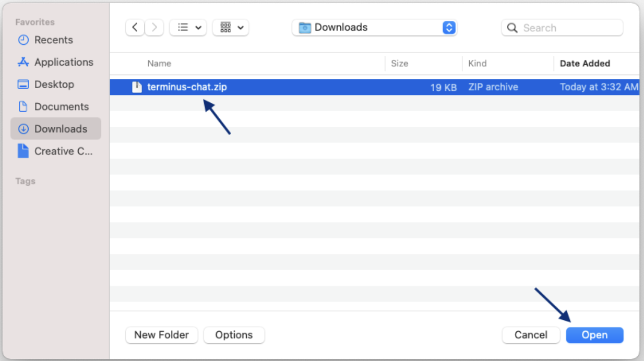Screen dimensions: 644x361
Task: Click the folder icon in the Downloads pop-up
Action: coord(305,28)
